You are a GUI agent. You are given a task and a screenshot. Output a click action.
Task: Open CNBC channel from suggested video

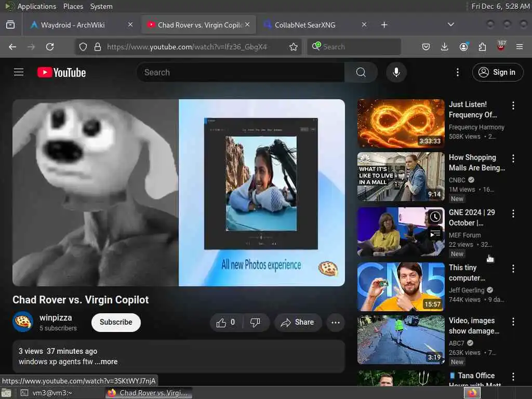click(x=457, y=180)
